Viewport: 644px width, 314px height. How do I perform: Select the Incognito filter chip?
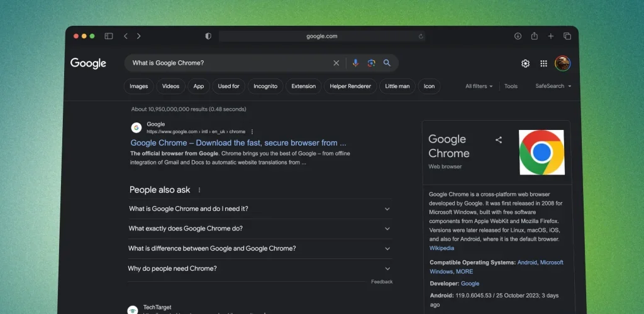pos(265,86)
